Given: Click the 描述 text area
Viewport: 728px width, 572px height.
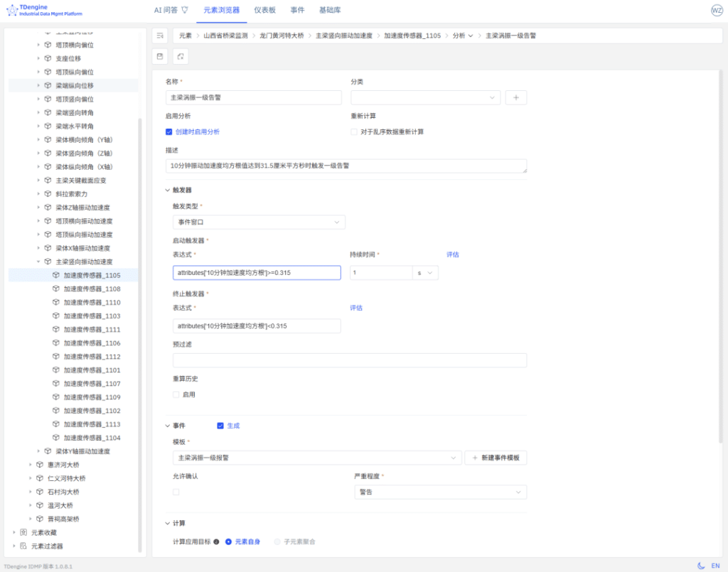Looking at the screenshot, I should (346, 166).
